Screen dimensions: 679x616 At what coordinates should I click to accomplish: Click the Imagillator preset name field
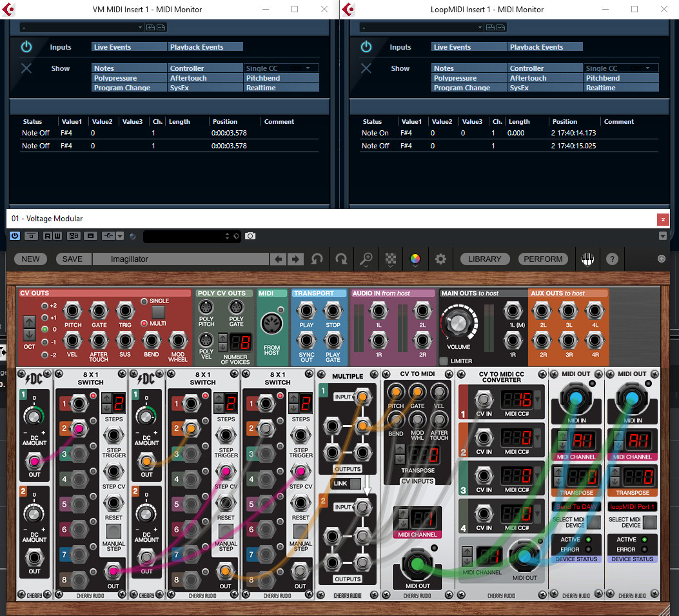tap(181, 259)
